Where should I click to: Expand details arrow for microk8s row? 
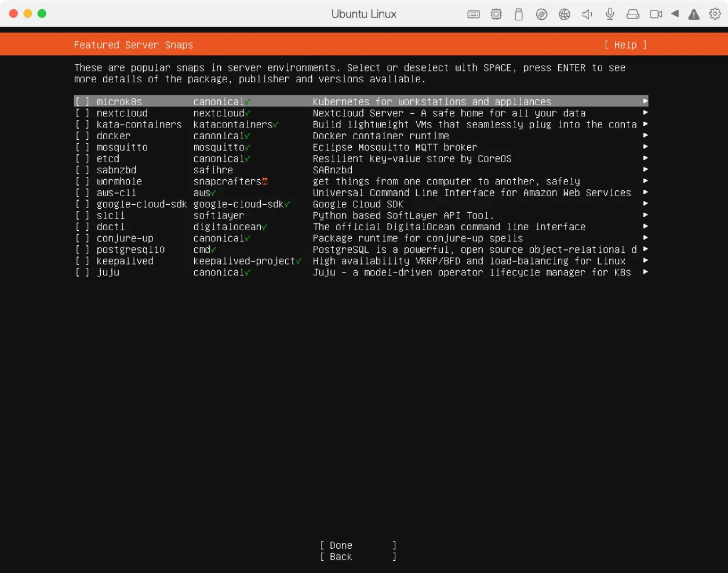[645, 101]
